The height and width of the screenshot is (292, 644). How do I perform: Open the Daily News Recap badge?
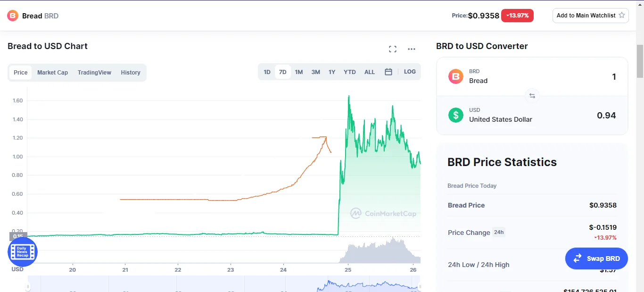tap(23, 252)
